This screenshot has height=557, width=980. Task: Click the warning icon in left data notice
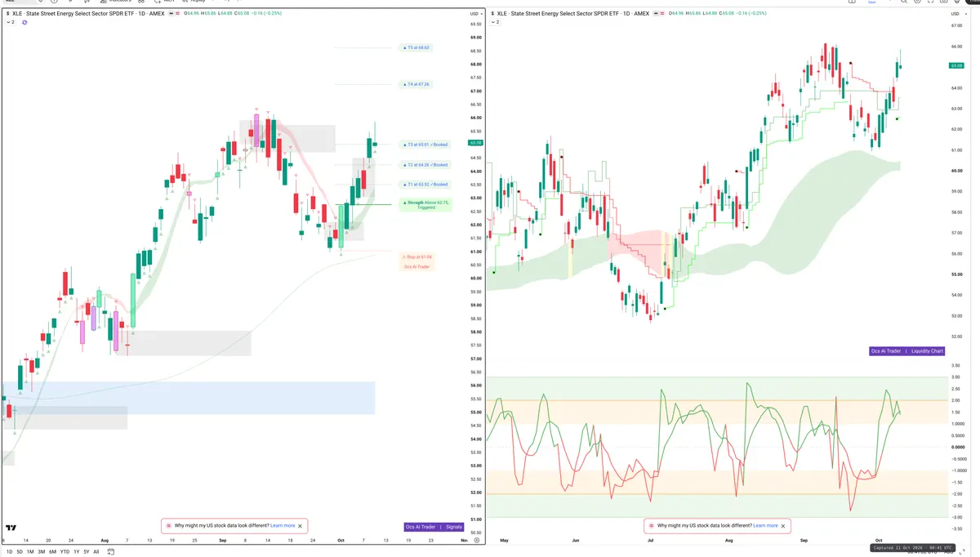pos(168,526)
